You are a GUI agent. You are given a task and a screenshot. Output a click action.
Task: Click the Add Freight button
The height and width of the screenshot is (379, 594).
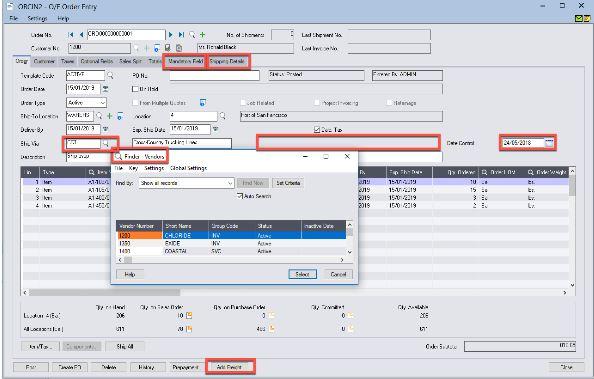click(x=229, y=367)
